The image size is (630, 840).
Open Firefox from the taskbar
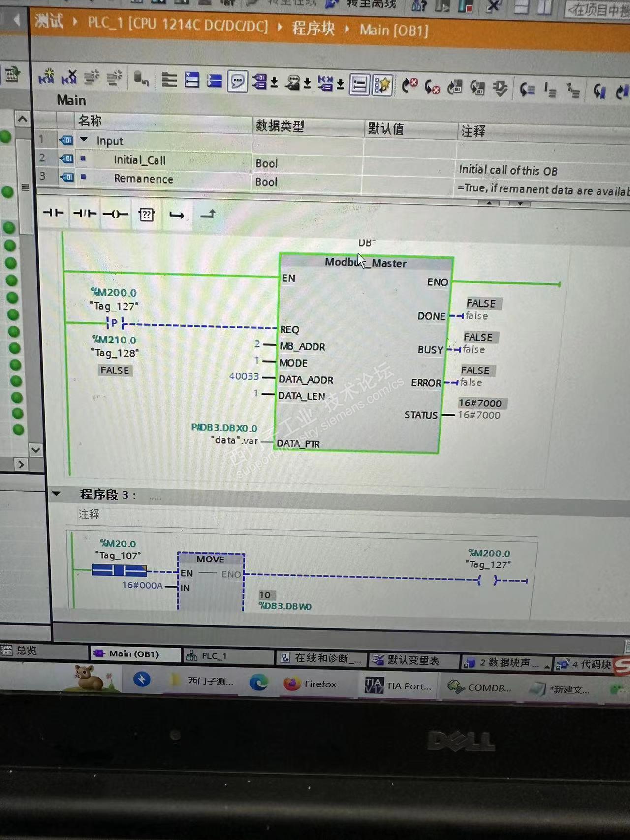[310, 684]
